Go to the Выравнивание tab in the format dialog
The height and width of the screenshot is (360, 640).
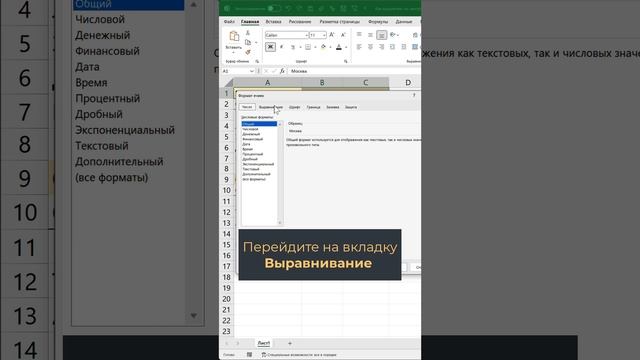[x=271, y=107]
